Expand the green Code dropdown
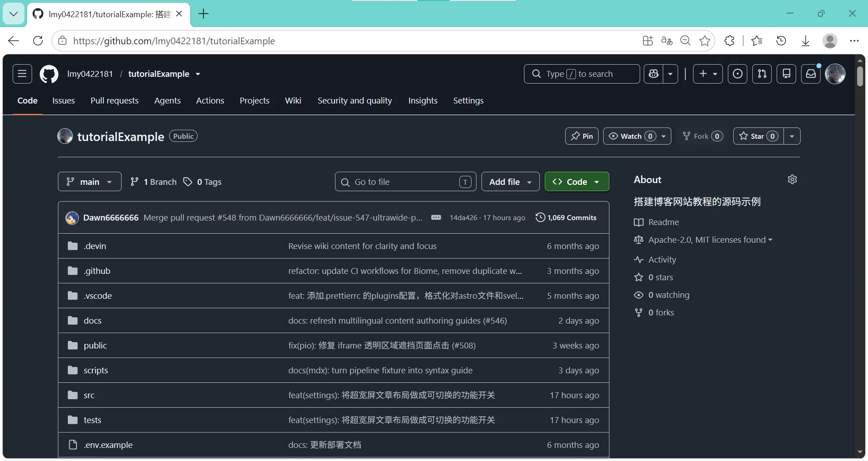The image size is (868, 461). tap(577, 182)
